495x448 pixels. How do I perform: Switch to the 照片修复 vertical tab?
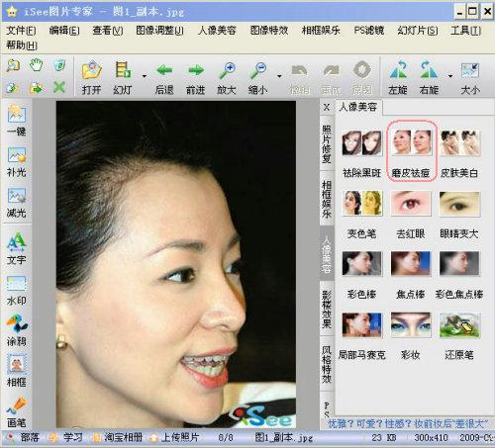click(327, 143)
